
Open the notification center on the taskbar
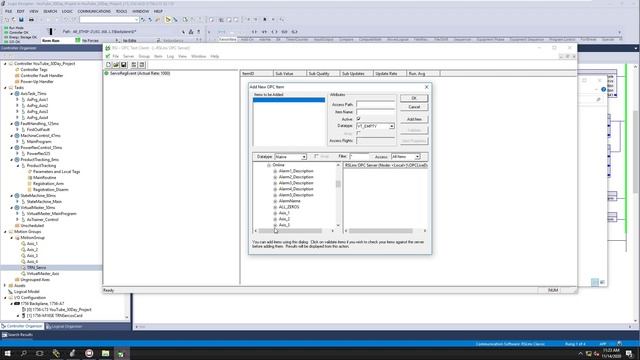coord(629,353)
